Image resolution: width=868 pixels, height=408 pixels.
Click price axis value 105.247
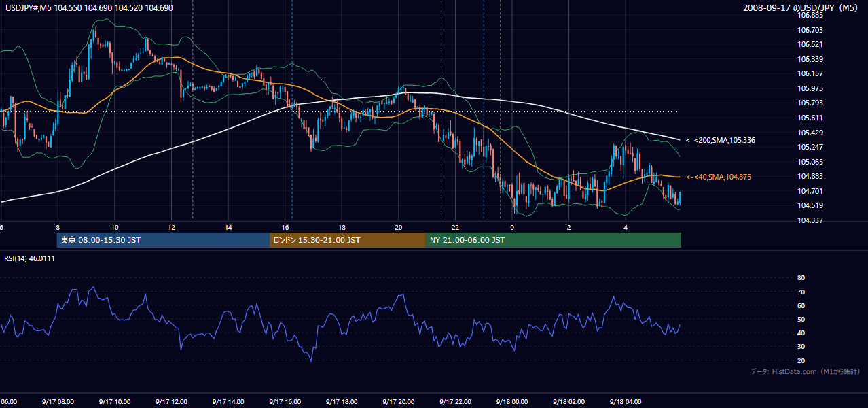coord(811,147)
